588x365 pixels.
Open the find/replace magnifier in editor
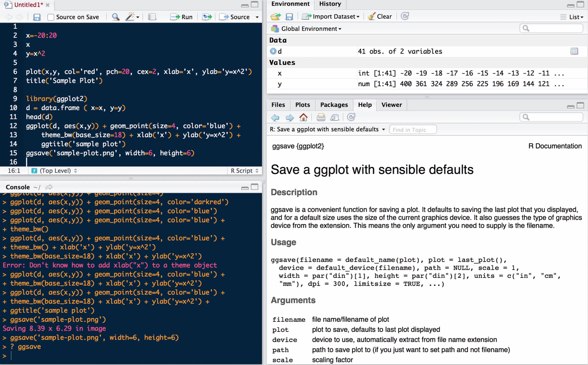point(116,17)
